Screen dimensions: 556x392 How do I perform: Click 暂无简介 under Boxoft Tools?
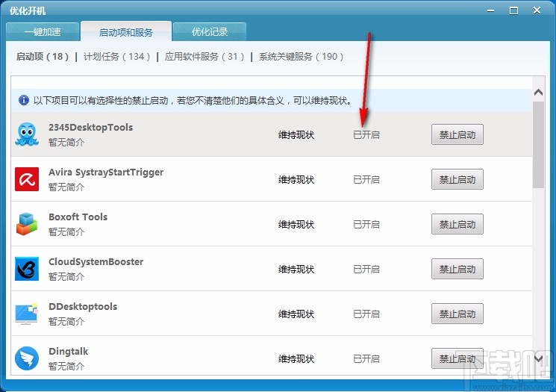click(66, 232)
